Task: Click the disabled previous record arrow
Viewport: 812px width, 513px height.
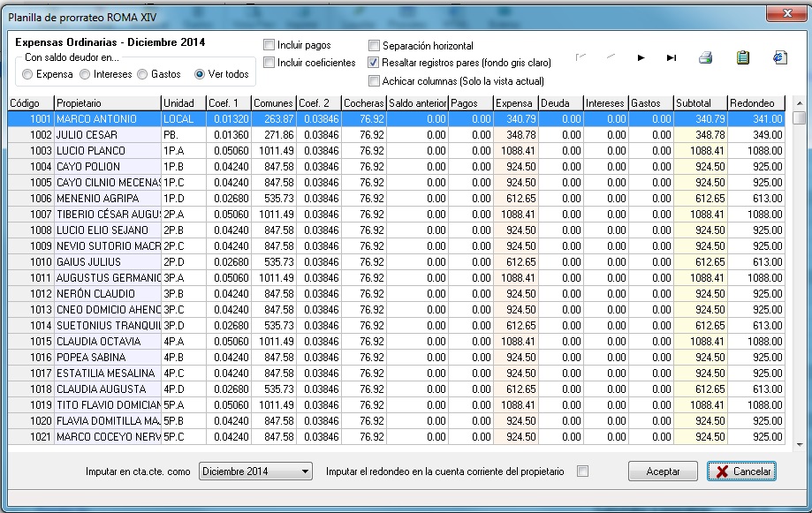Action: [x=611, y=58]
